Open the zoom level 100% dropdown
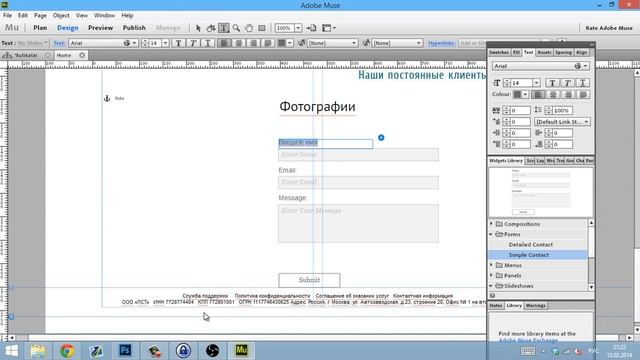Viewport: 640px width, 360px height. 298,28
